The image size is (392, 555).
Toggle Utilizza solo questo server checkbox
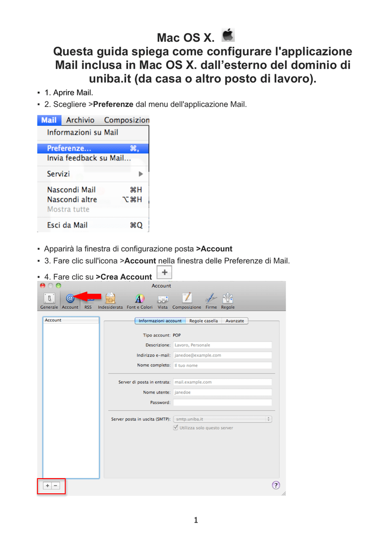coord(175,428)
